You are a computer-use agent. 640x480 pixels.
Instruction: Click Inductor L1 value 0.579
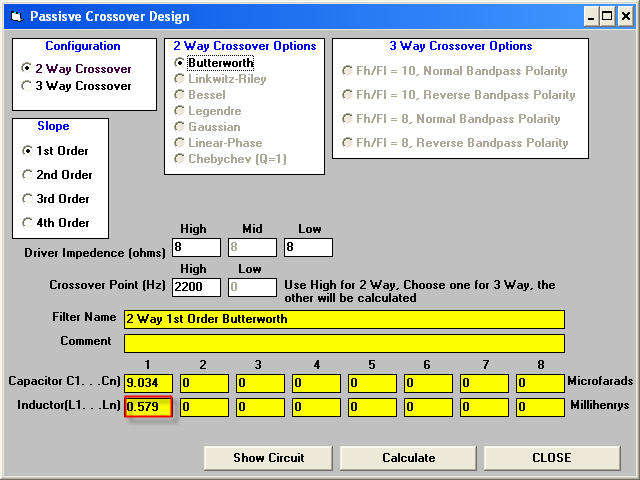pyautogui.click(x=149, y=407)
